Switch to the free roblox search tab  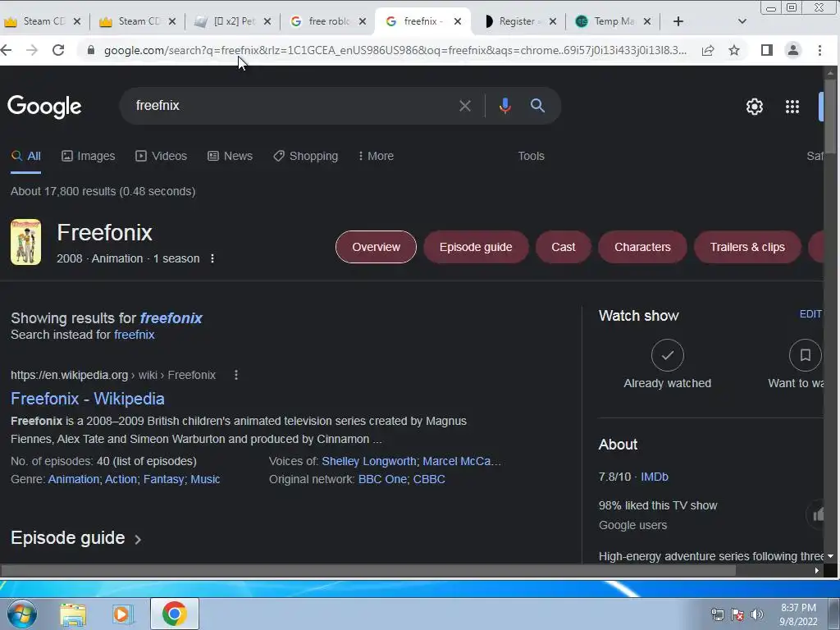point(326,21)
